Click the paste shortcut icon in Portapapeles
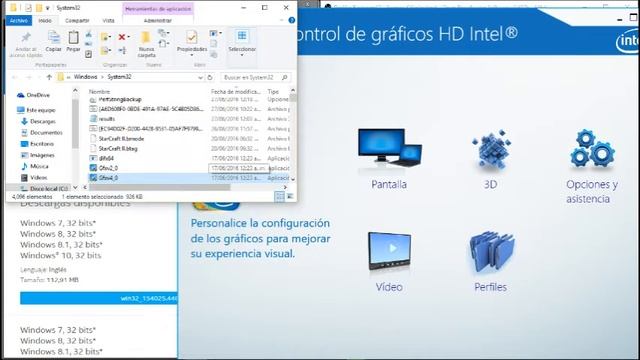The width and height of the screenshot is (640, 360). point(89,54)
